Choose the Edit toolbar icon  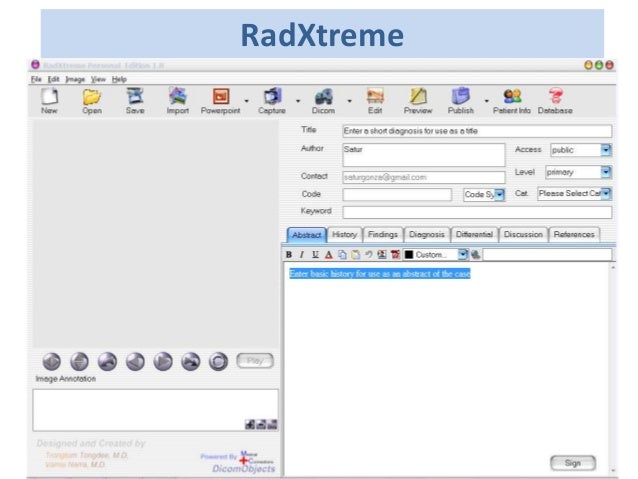pos(375,101)
